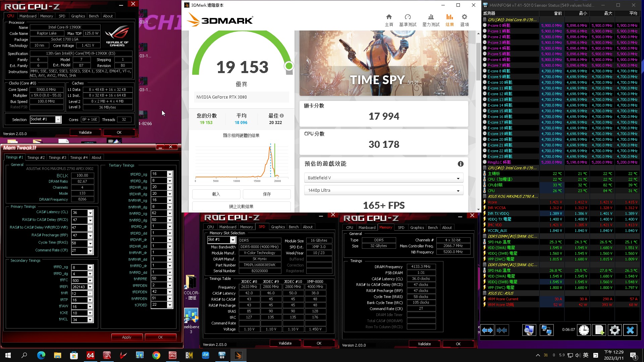The width and height of the screenshot is (644, 362).
Task: Select COLOR- 捷徑 desktop shortcut
Action: (x=191, y=287)
